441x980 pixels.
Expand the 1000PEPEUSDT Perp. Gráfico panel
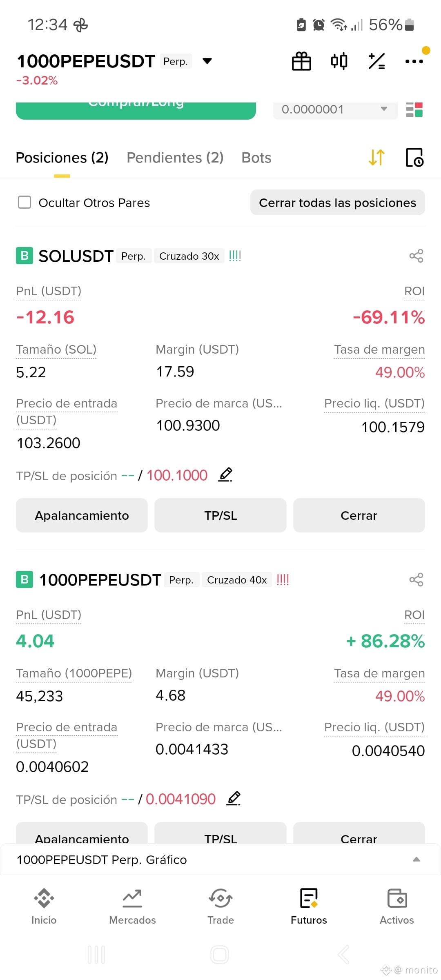coord(220,860)
